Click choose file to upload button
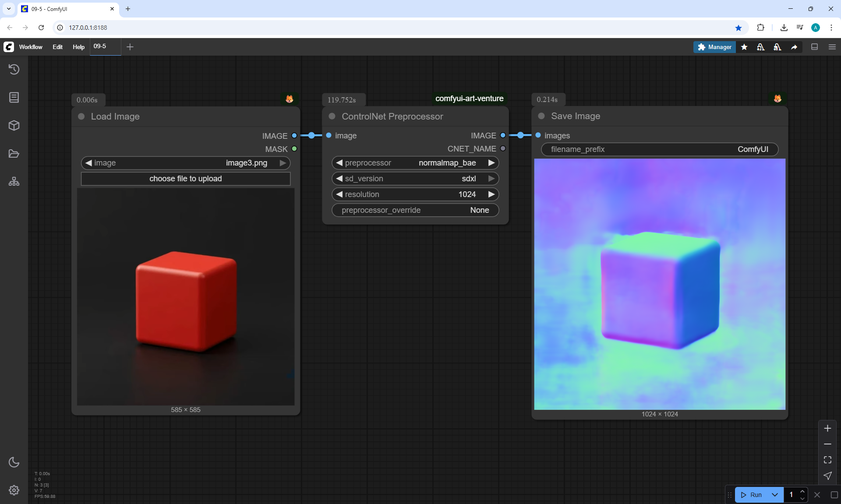841x504 pixels. pos(185,179)
